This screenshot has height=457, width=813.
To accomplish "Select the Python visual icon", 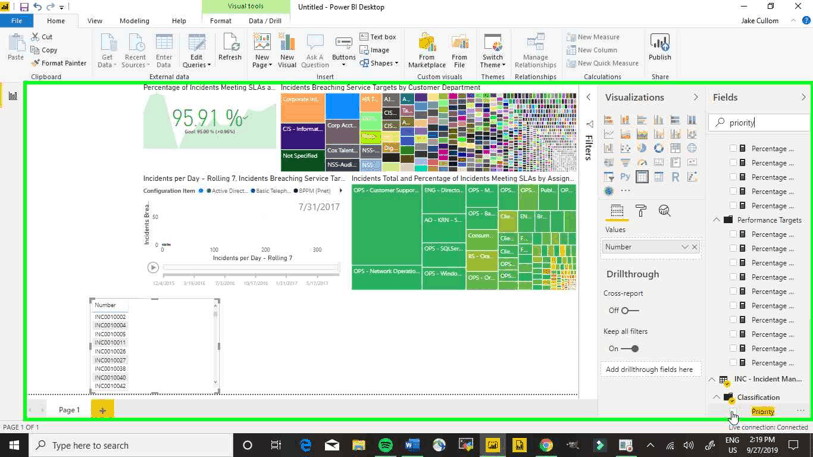I will click(625, 177).
